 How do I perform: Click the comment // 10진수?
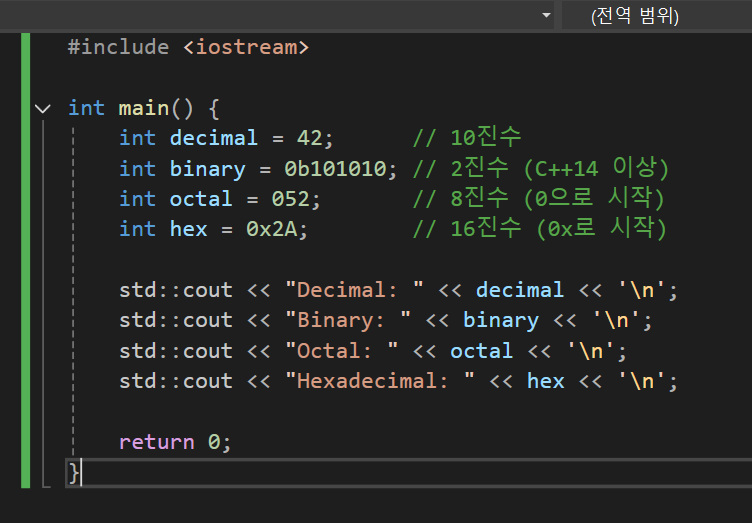point(467,138)
